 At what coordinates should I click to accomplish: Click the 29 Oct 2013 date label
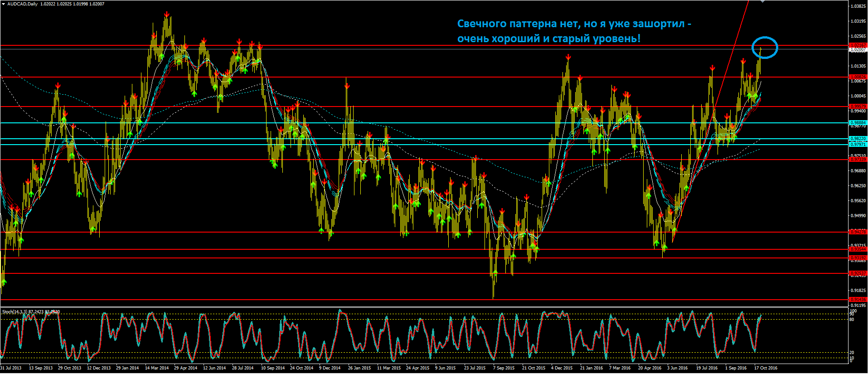pos(69,368)
